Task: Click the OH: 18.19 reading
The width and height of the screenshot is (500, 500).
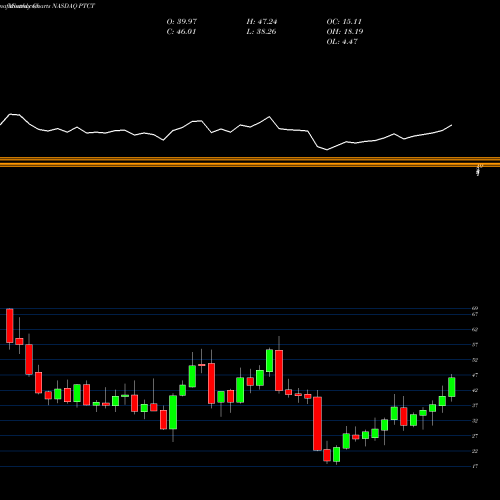Action: tap(345, 32)
